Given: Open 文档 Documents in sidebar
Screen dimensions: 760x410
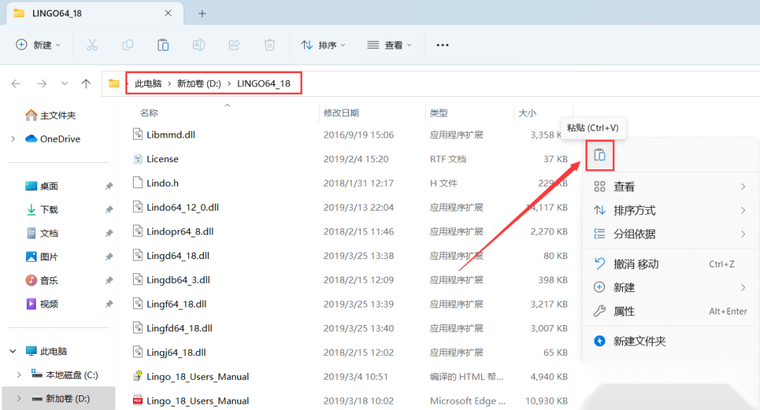Looking at the screenshot, I should point(42,233).
